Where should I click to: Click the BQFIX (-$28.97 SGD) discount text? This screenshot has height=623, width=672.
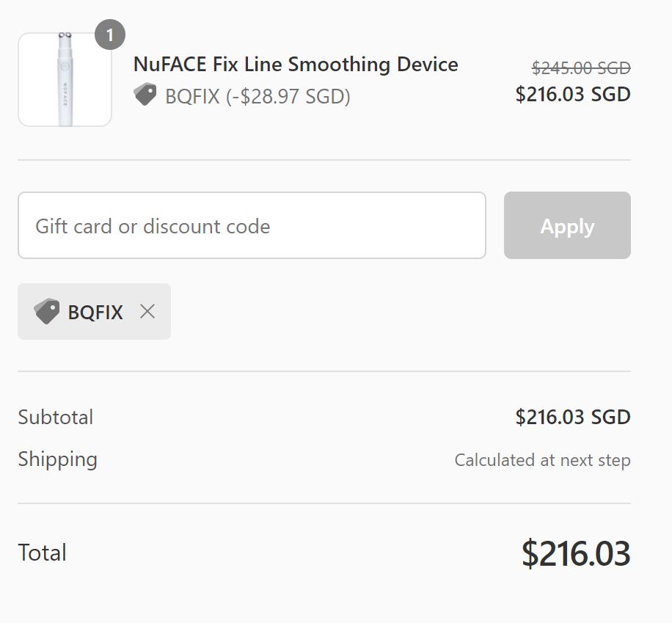[x=258, y=96]
